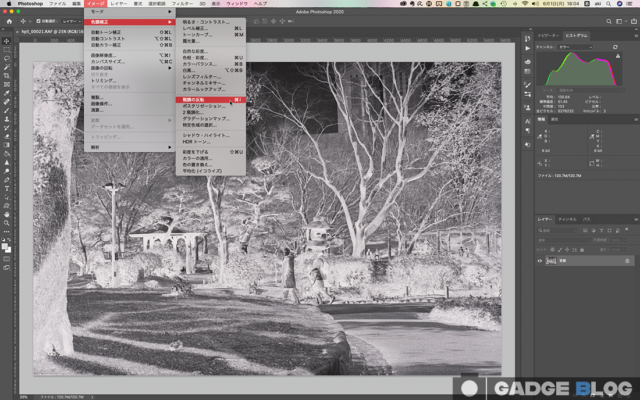Open the layer kind filter dropdown

pos(558,231)
